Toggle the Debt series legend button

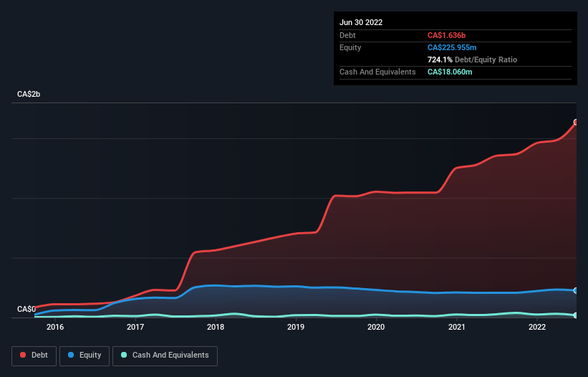point(34,355)
